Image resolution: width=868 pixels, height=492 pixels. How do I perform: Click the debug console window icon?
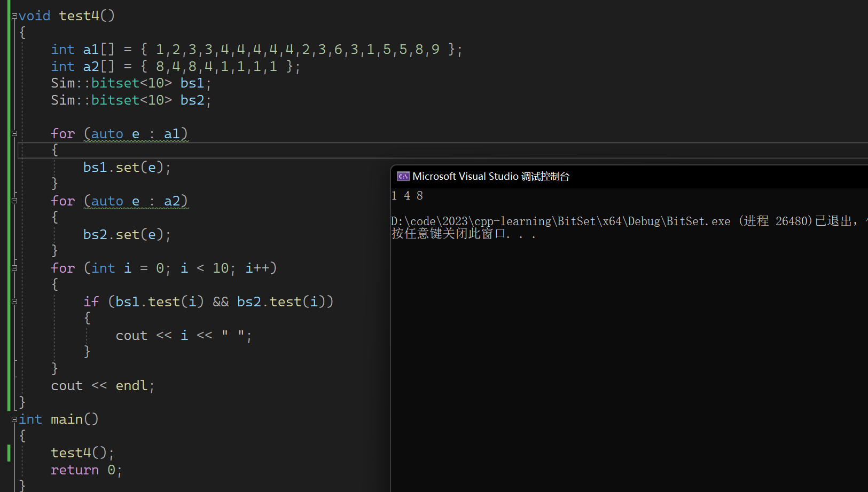click(x=403, y=176)
